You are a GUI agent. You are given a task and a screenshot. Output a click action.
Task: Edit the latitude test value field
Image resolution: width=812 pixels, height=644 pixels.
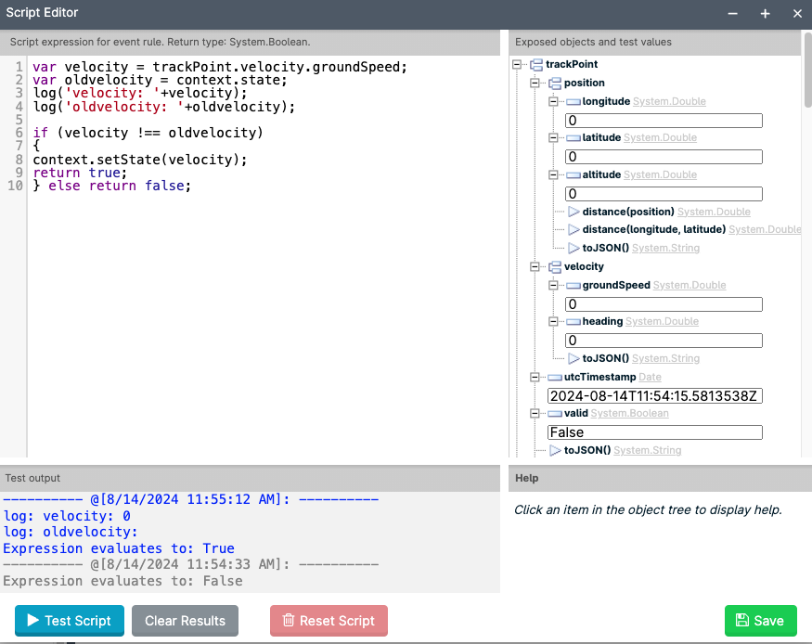664,157
